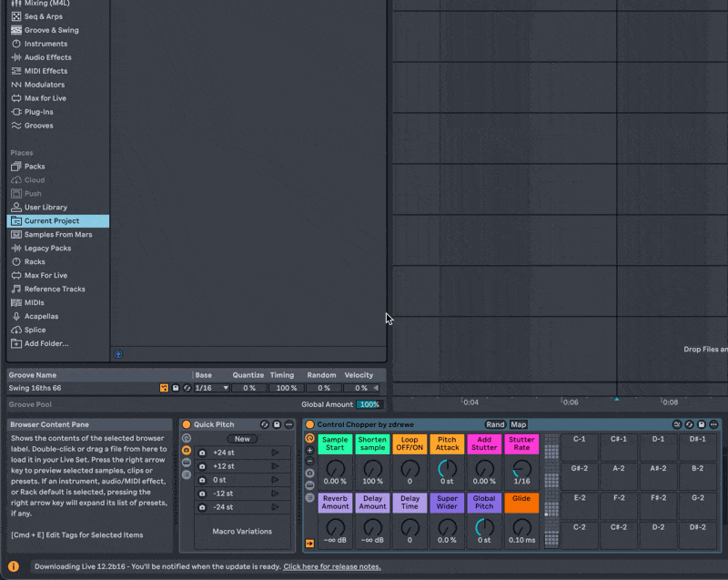Open the groove Base 1/16 dropdown
This screenshot has width=728, height=580.
(211, 388)
